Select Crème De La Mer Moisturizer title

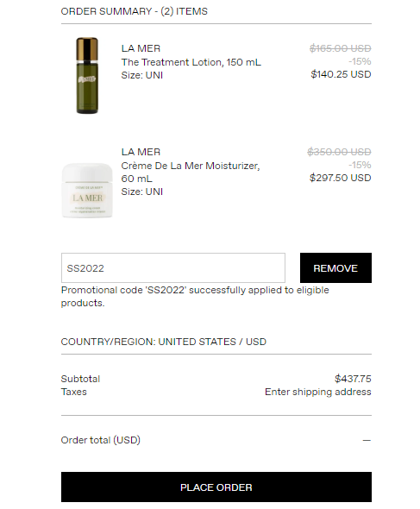pyautogui.click(x=191, y=172)
